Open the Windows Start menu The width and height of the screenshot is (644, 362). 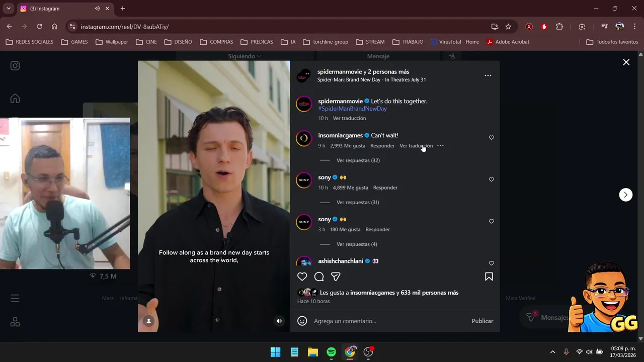pyautogui.click(x=276, y=352)
